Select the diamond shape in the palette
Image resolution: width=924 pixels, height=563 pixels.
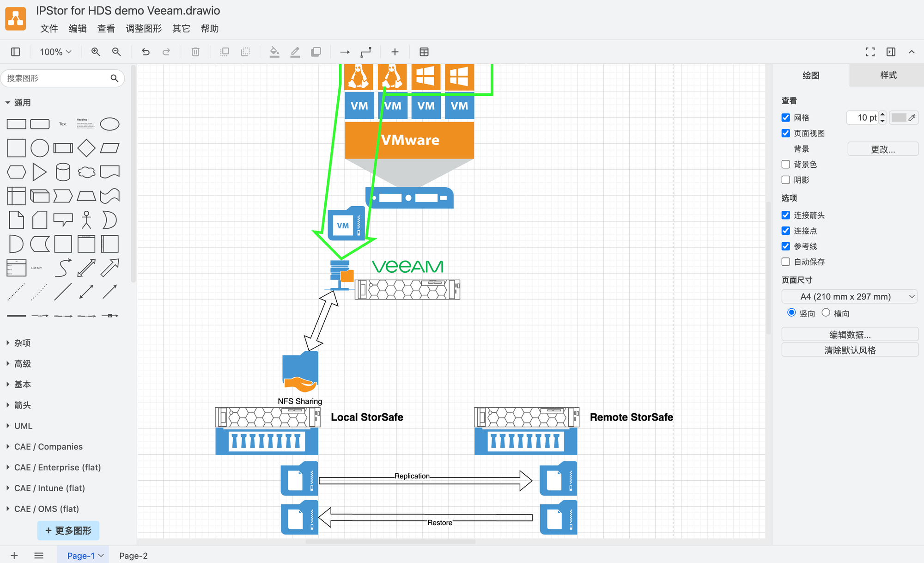tap(86, 148)
